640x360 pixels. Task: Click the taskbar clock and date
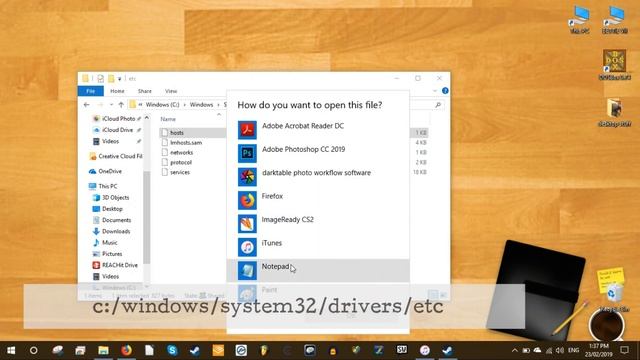click(x=598, y=350)
